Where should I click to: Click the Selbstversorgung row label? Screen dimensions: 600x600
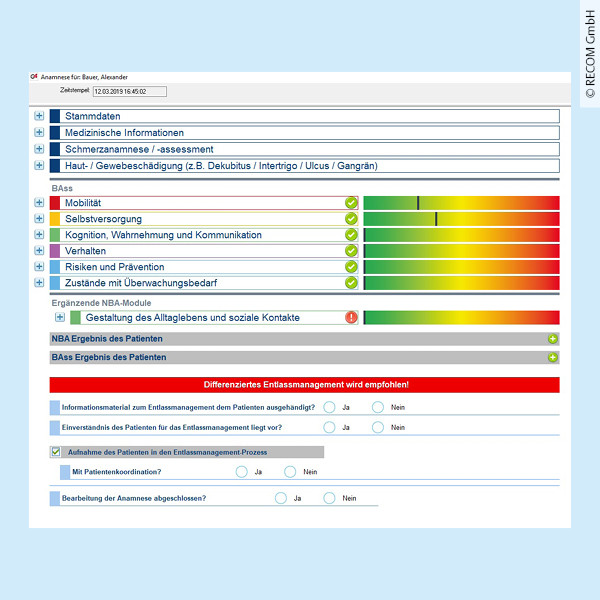[x=103, y=219]
